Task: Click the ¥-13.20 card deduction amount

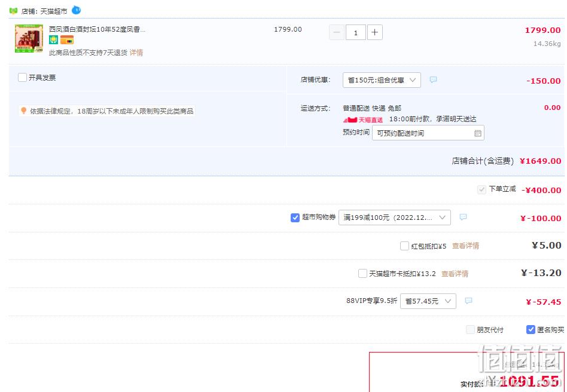Action: click(541, 272)
